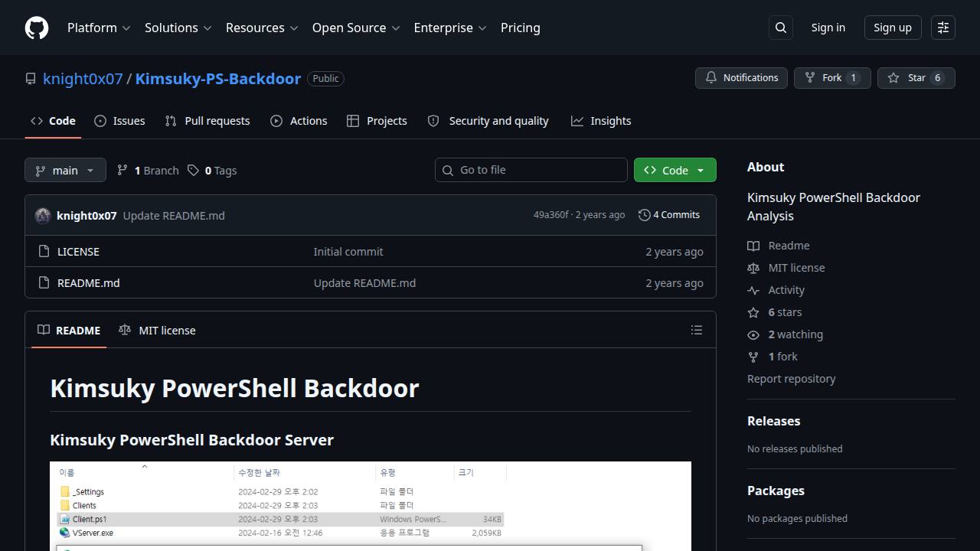
Task: Click the branch icon beside 1 Branch
Action: coord(122,170)
